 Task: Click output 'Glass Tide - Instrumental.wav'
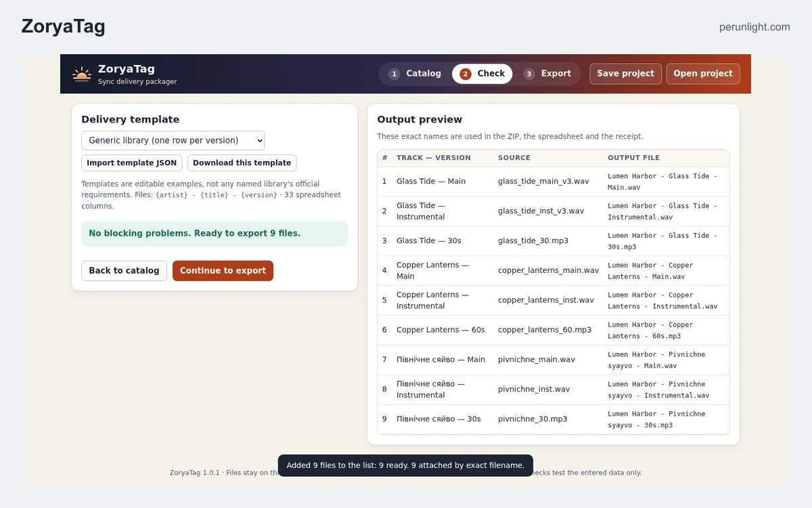(x=662, y=211)
